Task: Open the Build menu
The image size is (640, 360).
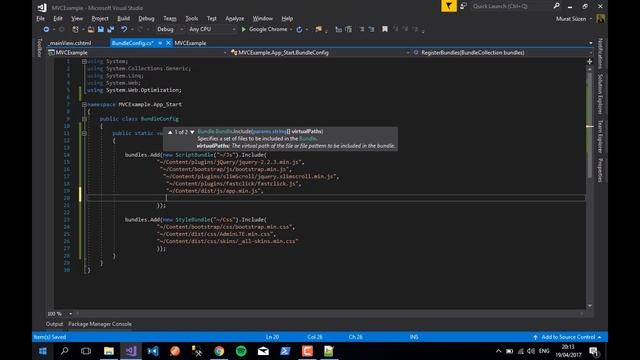Action: (123, 19)
